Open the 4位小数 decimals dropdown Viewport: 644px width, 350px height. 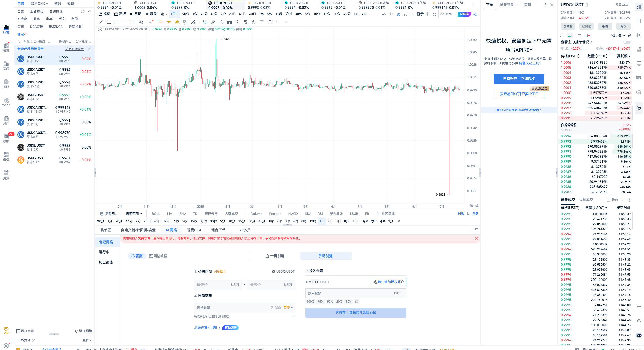[x=618, y=36]
